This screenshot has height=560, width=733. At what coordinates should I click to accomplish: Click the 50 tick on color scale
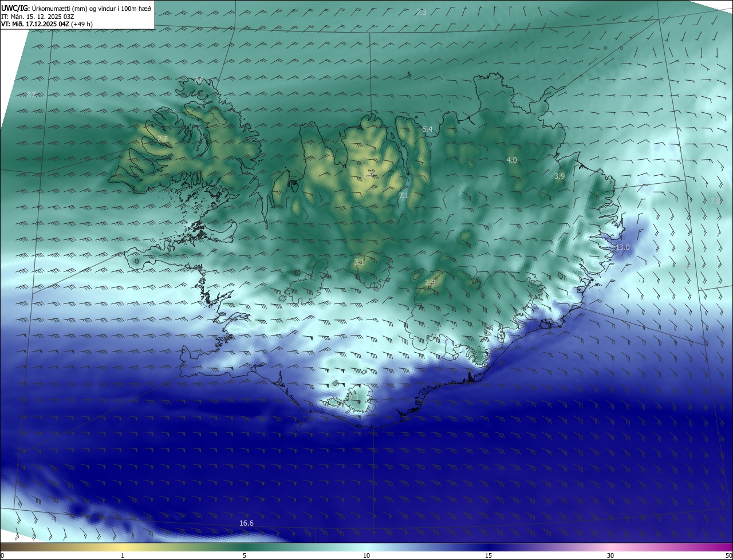pos(728,555)
